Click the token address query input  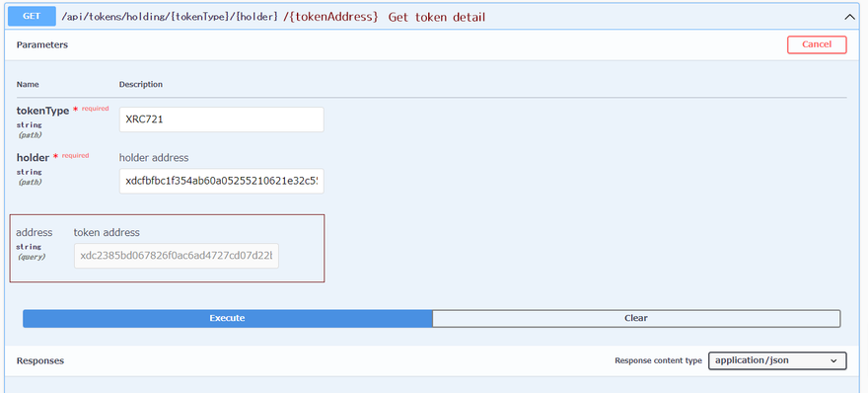coord(176,256)
